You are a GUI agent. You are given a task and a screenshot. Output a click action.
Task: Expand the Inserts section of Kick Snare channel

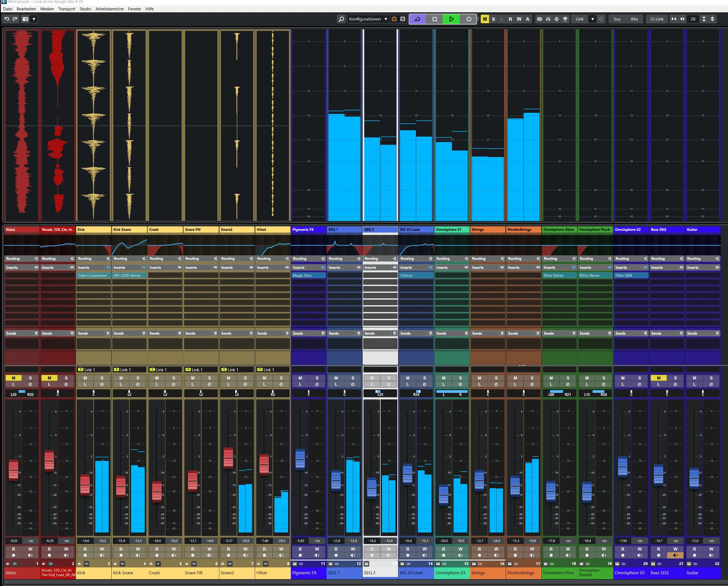(129, 267)
